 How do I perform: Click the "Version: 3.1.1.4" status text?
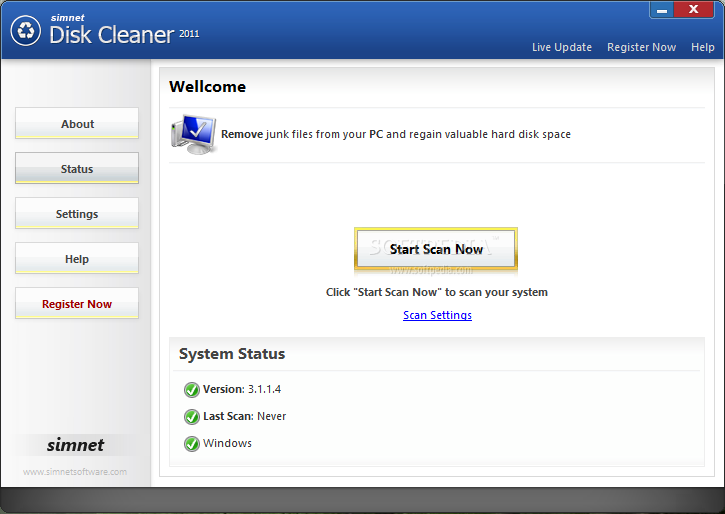point(242,389)
